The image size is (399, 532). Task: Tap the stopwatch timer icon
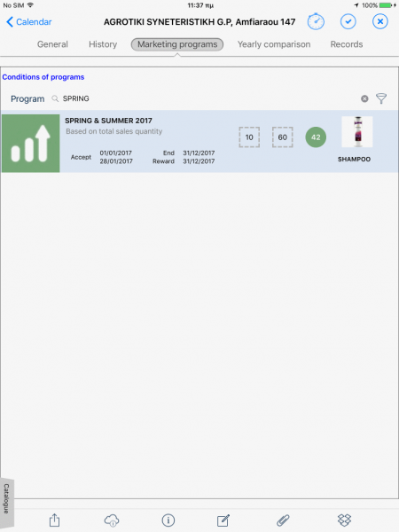coord(316,21)
